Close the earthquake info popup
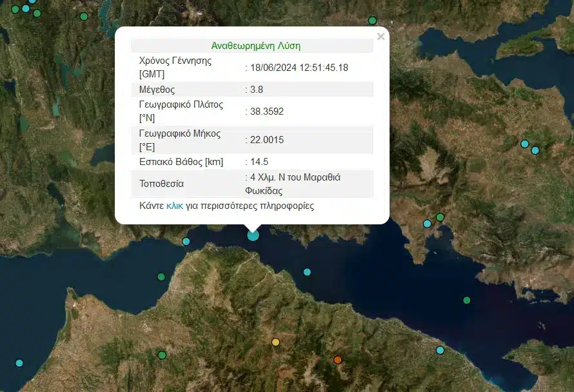The image size is (574, 392). point(381,37)
